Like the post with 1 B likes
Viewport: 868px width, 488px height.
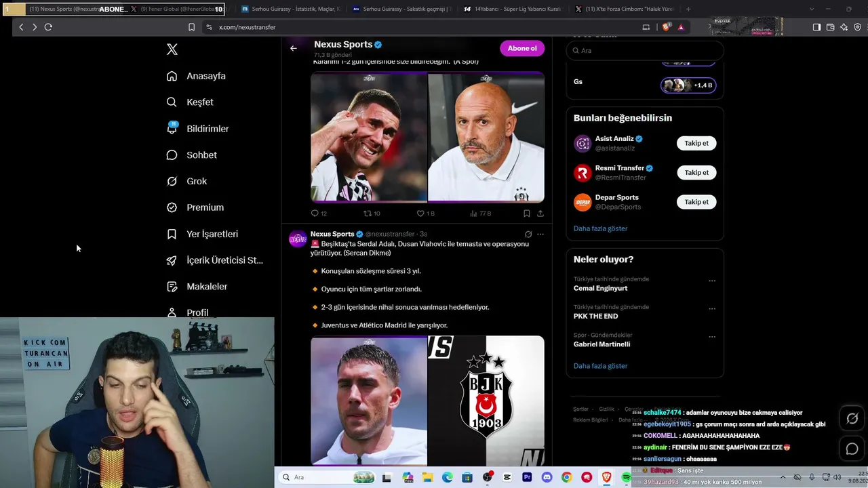(x=425, y=213)
